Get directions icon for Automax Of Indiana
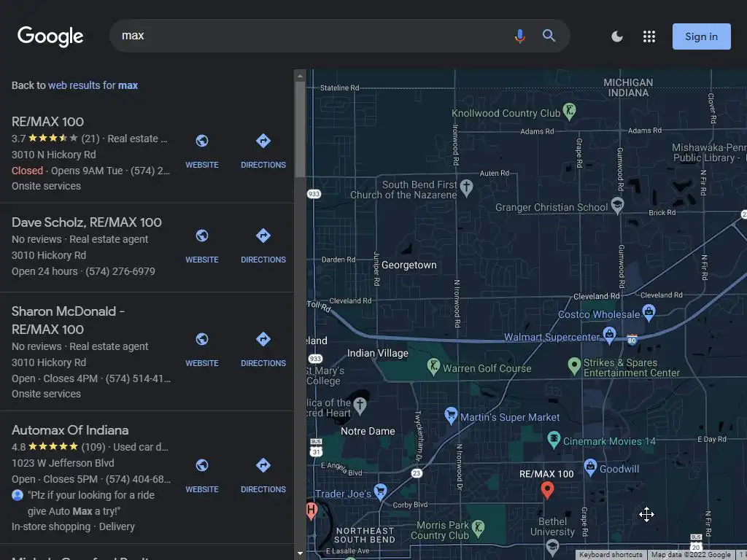 click(263, 464)
